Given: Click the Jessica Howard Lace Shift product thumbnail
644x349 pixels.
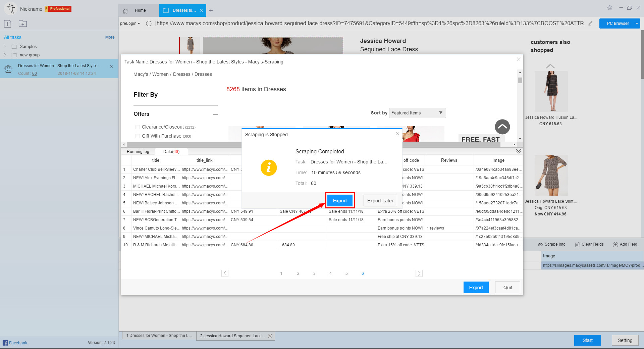Looking at the screenshot, I should point(551,175).
